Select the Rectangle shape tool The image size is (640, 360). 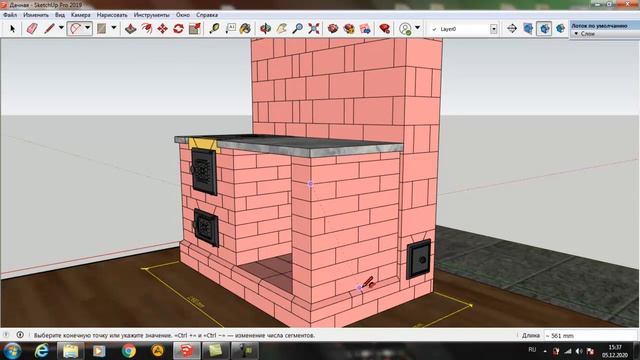[x=102, y=29]
